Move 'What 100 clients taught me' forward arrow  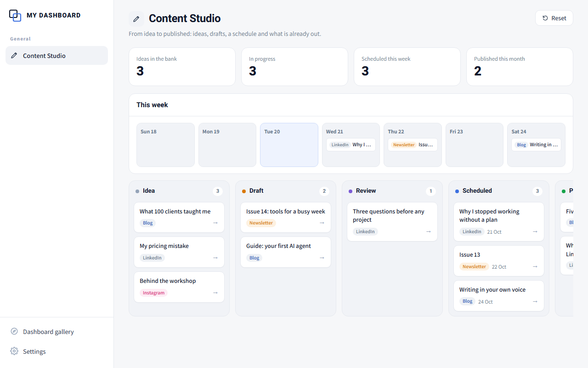[215, 223]
